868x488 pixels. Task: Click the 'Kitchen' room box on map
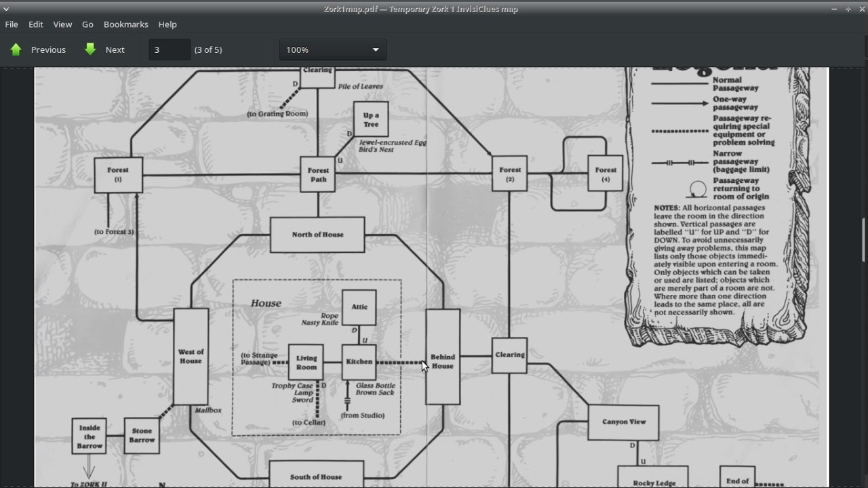[x=359, y=362]
